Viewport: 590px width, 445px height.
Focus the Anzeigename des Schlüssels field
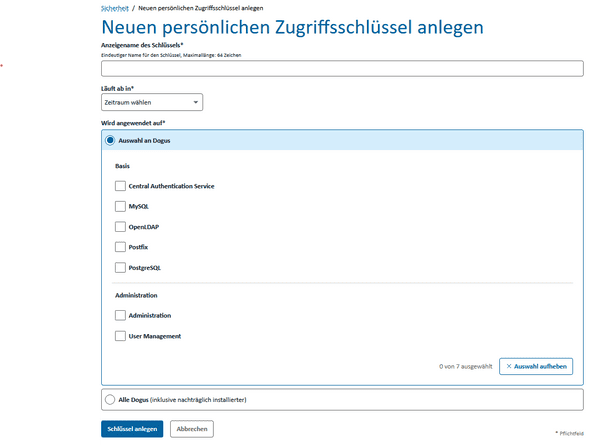[x=342, y=69]
